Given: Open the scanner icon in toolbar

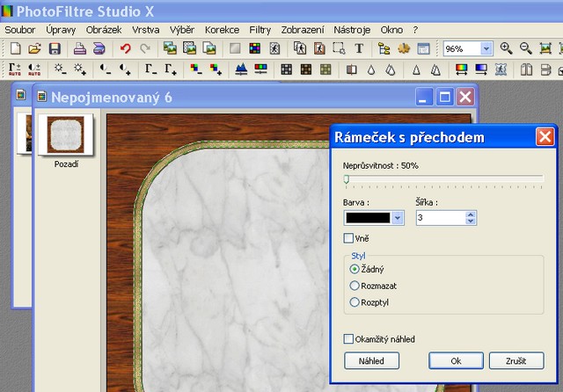Looking at the screenshot, I should [99, 48].
